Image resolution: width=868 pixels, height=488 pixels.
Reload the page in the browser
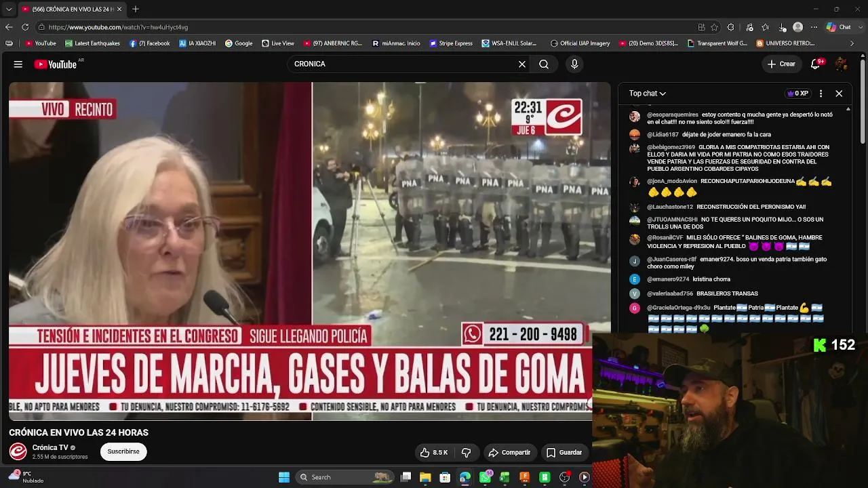[x=25, y=27]
